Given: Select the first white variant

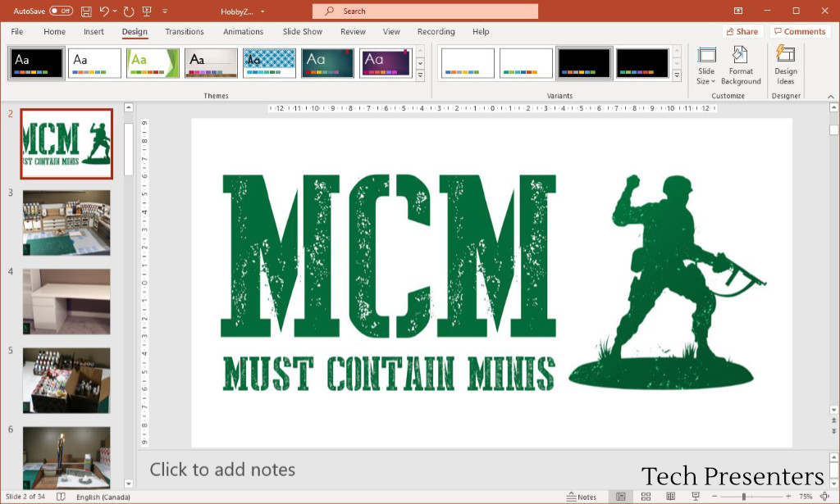Looking at the screenshot, I should pyautogui.click(x=468, y=63).
